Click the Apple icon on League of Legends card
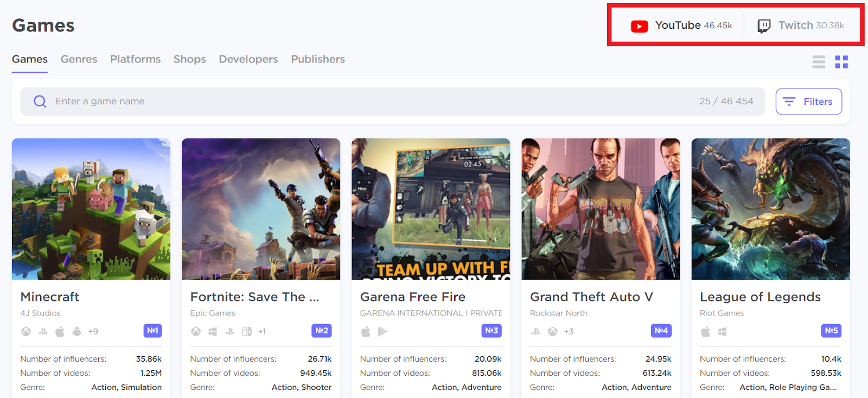 [x=705, y=331]
